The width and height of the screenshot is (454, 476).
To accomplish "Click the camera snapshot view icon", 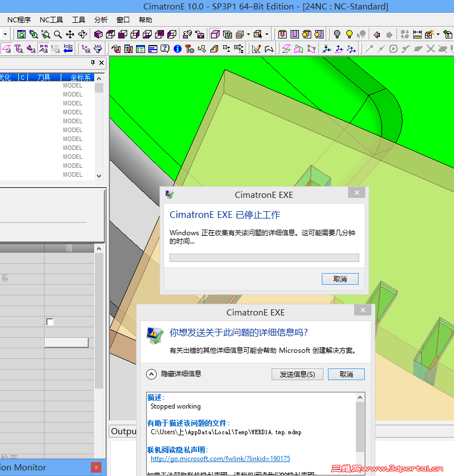I will click(x=200, y=35).
